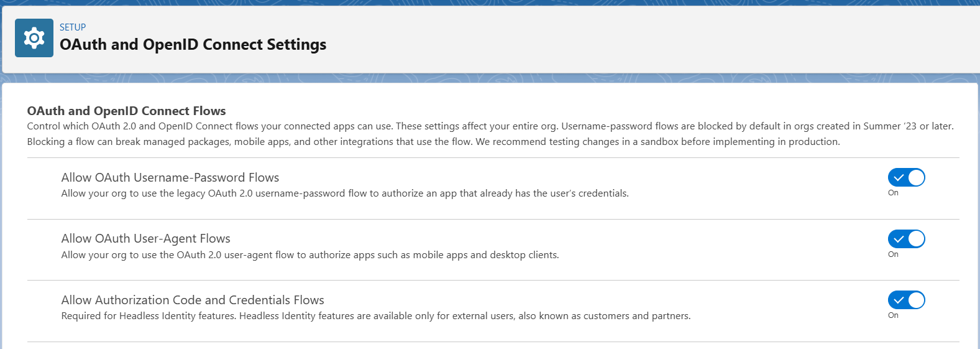Click the checkmark in Authorization Code toggle
The width and height of the screenshot is (980, 349).
tap(898, 300)
